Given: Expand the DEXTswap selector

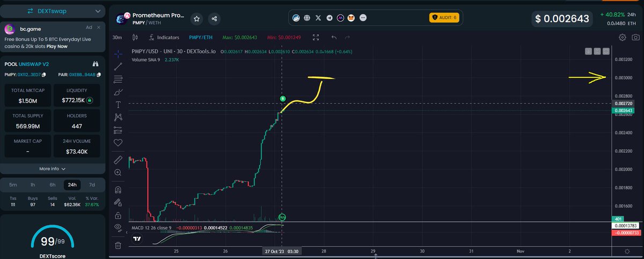Looking at the screenshot, I should coord(53,11).
